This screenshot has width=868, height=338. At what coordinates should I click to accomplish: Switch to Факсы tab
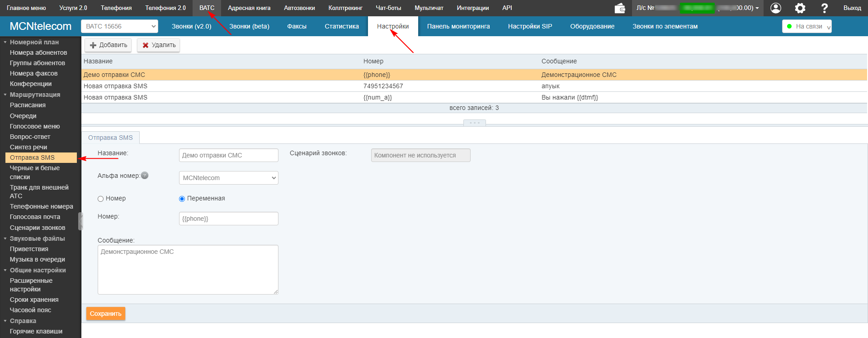point(297,26)
